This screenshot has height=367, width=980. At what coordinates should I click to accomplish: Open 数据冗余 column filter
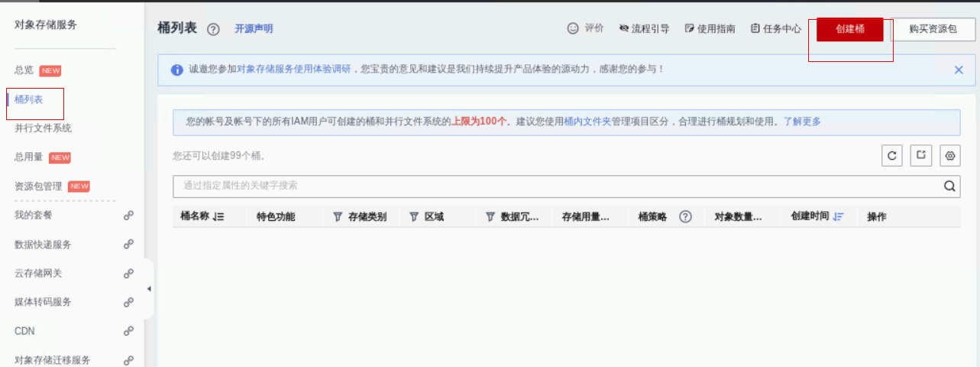pyautogui.click(x=490, y=217)
